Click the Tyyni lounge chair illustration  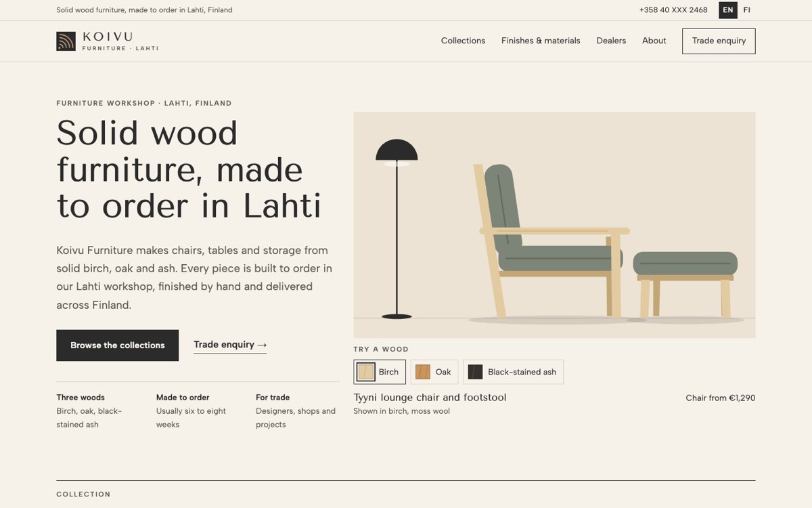554,225
